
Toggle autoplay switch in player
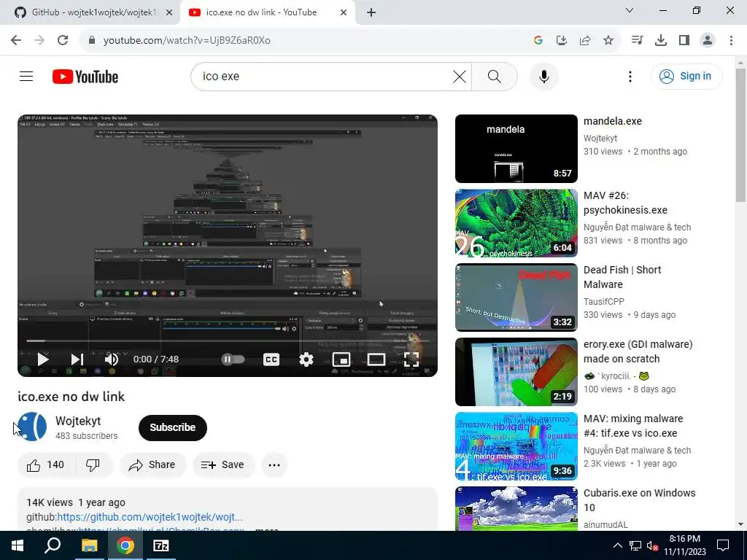[x=233, y=359]
